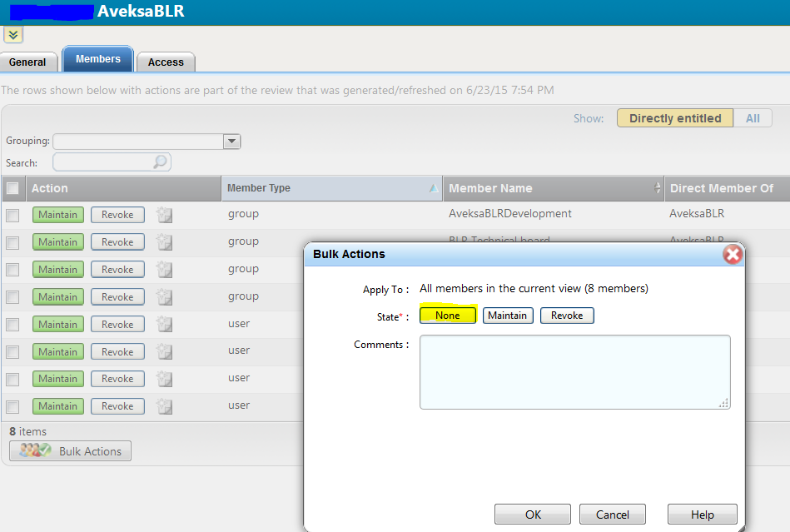Click the comment icon in the first user row
This screenshot has width=790, height=532.
tap(165, 325)
